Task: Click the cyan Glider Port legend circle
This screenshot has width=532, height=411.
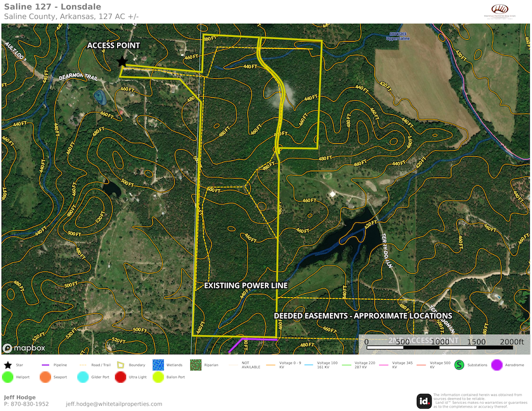Action: 83,377
